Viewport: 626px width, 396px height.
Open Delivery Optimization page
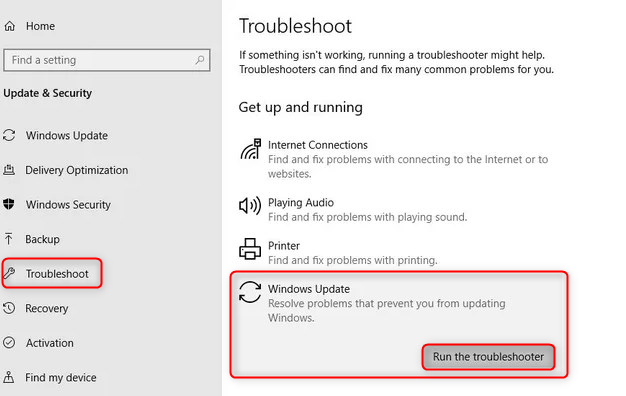pos(77,170)
